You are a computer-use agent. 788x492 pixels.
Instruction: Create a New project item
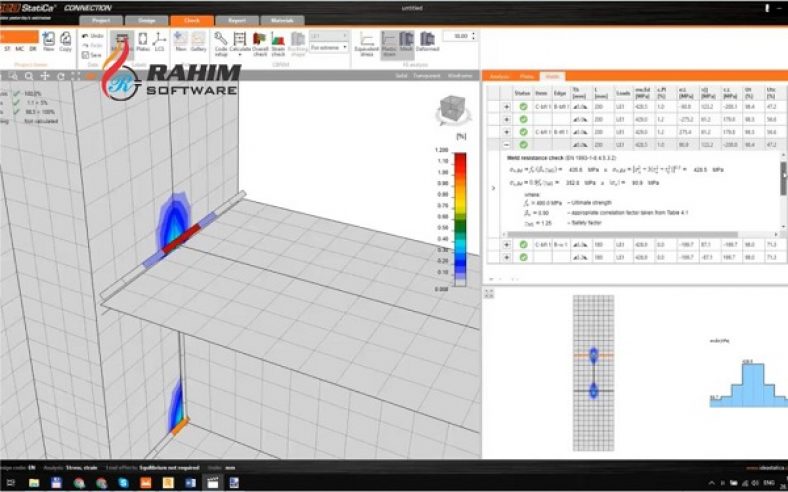pos(49,42)
